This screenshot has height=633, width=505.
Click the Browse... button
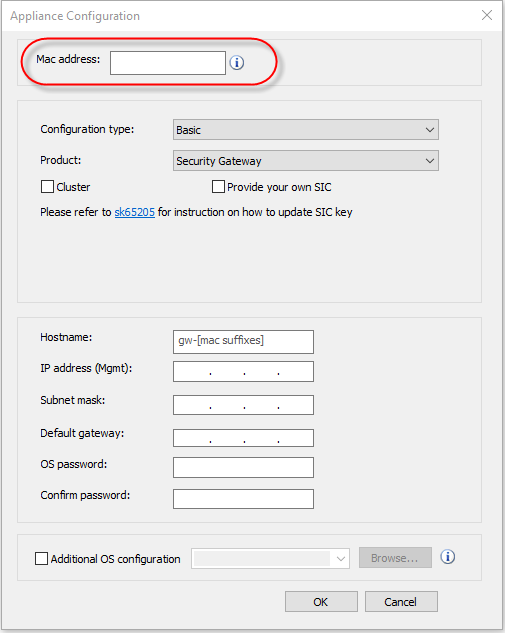pos(395,558)
